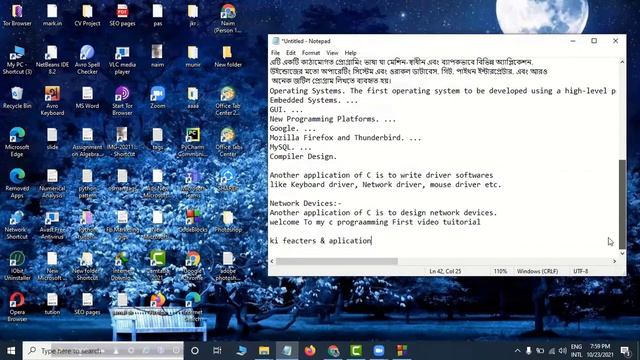This screenshot has width=640, height=360.
Task: Click the Notepad taskbar button
Action: 287,351
